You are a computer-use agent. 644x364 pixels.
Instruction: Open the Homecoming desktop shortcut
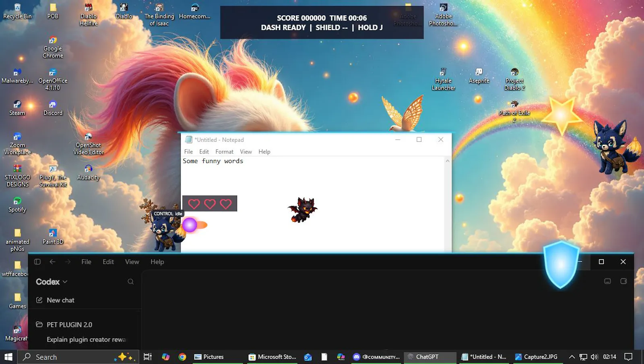point(195,11)
